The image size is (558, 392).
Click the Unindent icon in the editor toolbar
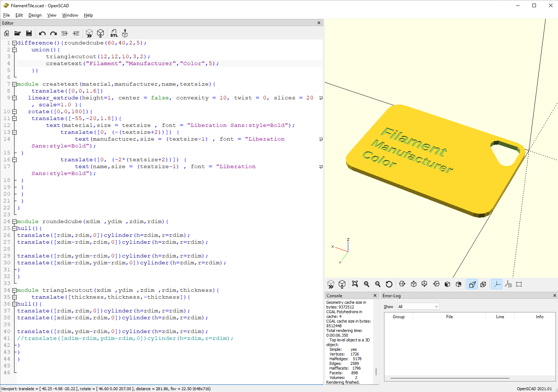(x=65, y=33)
